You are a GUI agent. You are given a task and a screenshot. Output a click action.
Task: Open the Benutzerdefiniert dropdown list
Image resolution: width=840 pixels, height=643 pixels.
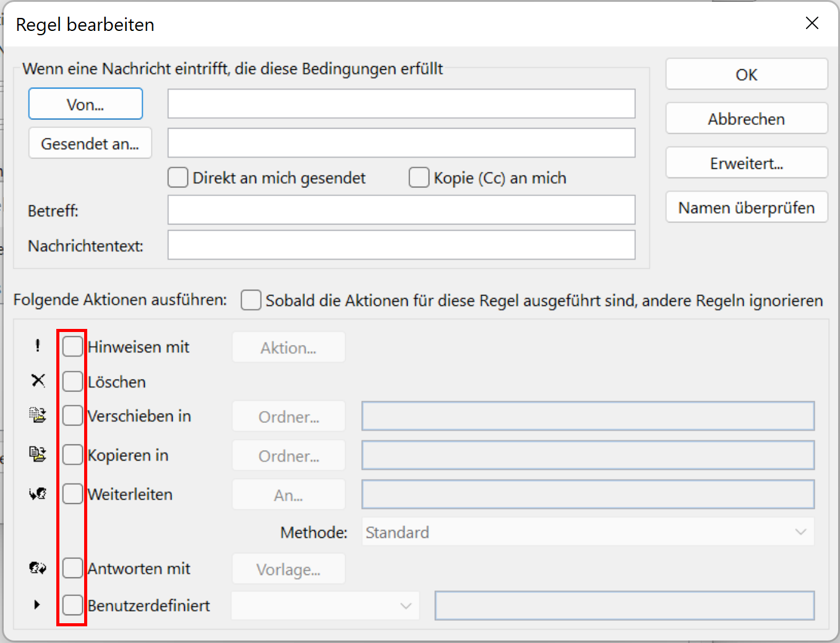[x=325, y=605]
